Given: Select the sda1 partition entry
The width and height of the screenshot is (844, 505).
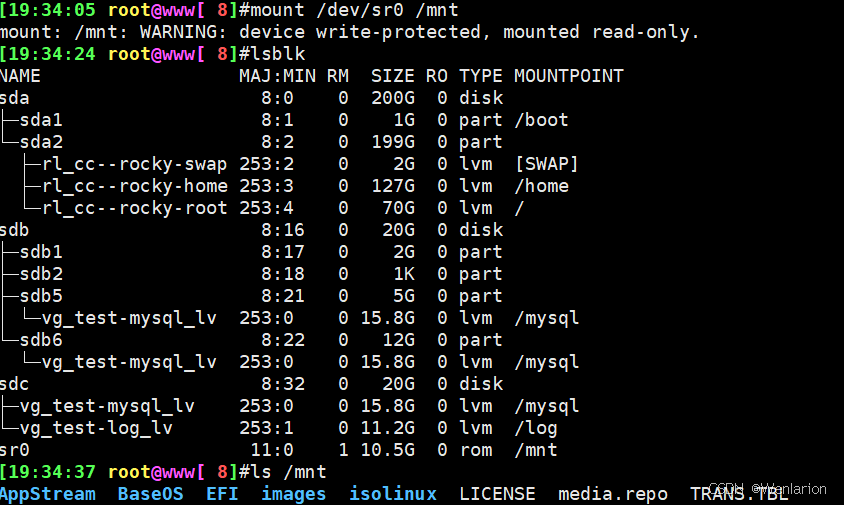Looking at the screenshot, I should pos(41,120).
